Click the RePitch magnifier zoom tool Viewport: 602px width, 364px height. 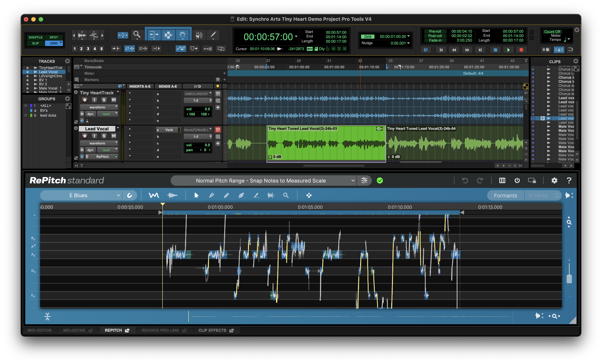286,195
